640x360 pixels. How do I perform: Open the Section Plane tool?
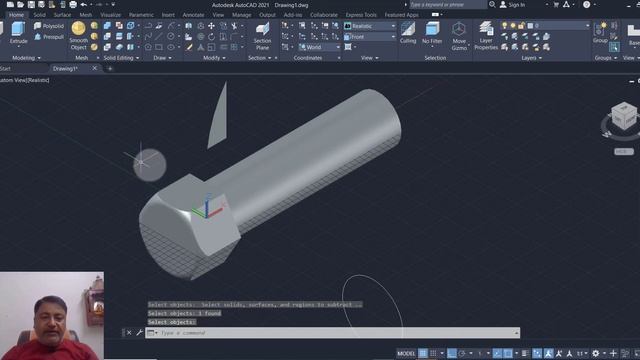[x=262, y=36]
